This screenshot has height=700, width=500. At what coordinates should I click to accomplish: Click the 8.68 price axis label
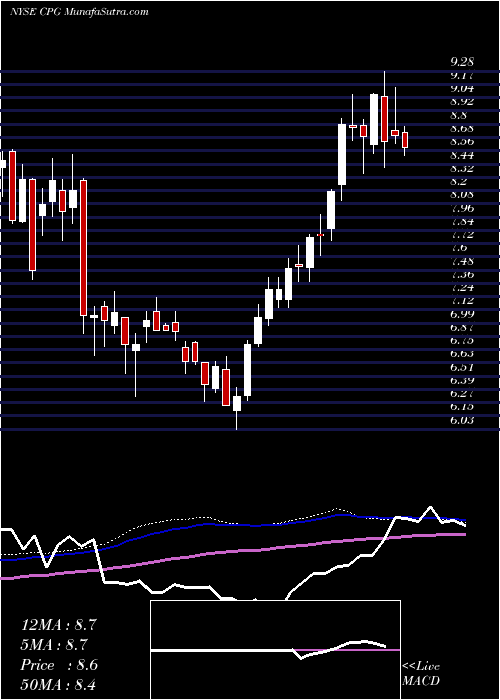pos(462,129)
